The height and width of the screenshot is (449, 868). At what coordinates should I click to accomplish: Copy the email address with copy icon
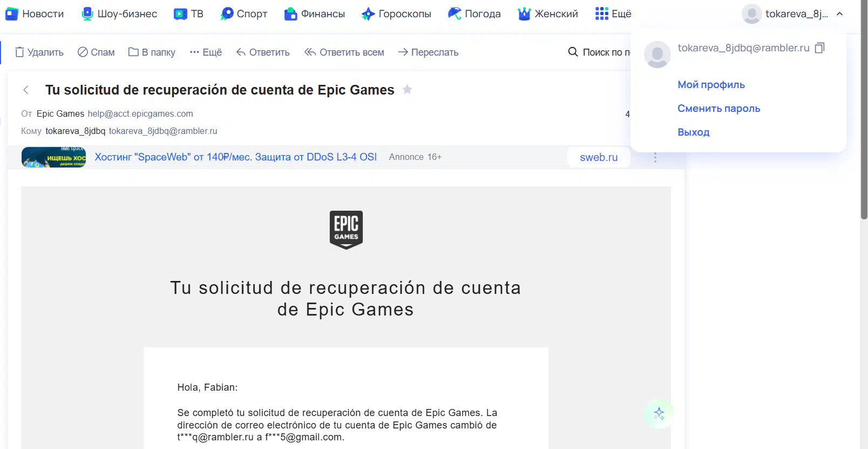tap(819, 48)
